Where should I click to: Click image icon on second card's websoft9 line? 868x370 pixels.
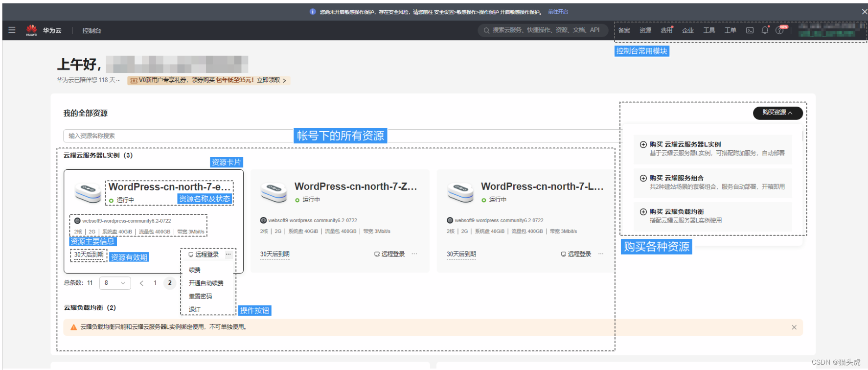[x=263, y=220]
